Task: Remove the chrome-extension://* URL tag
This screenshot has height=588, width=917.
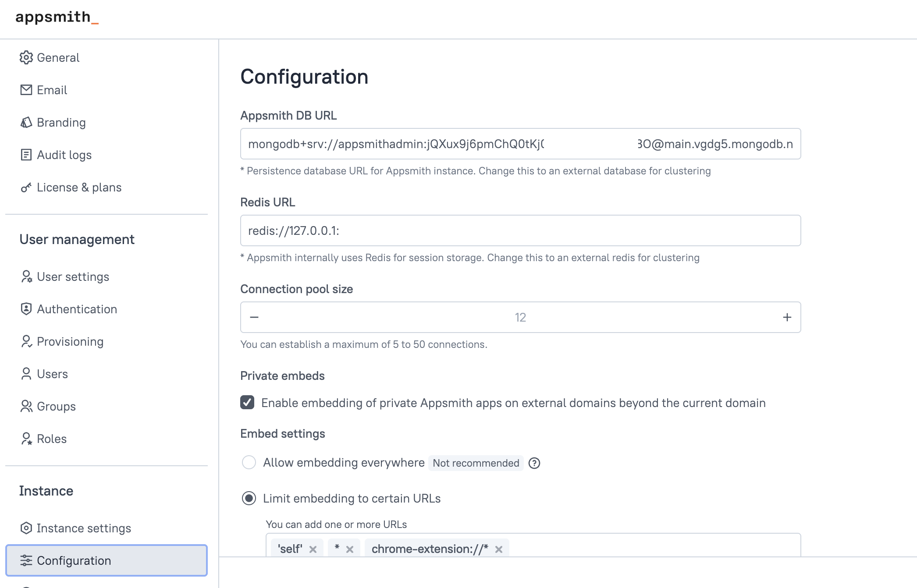Action: (499, 549)
